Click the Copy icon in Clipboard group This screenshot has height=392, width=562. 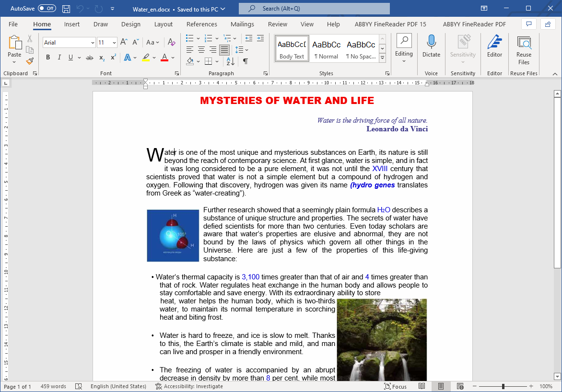pyautogui.click(x=30, y=50)
